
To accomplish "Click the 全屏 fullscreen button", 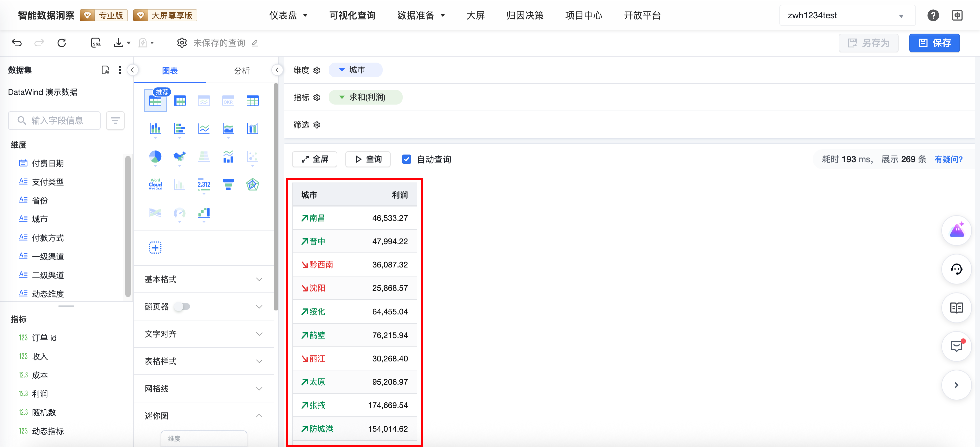I will pyautogui.click(x=315, y=159).
